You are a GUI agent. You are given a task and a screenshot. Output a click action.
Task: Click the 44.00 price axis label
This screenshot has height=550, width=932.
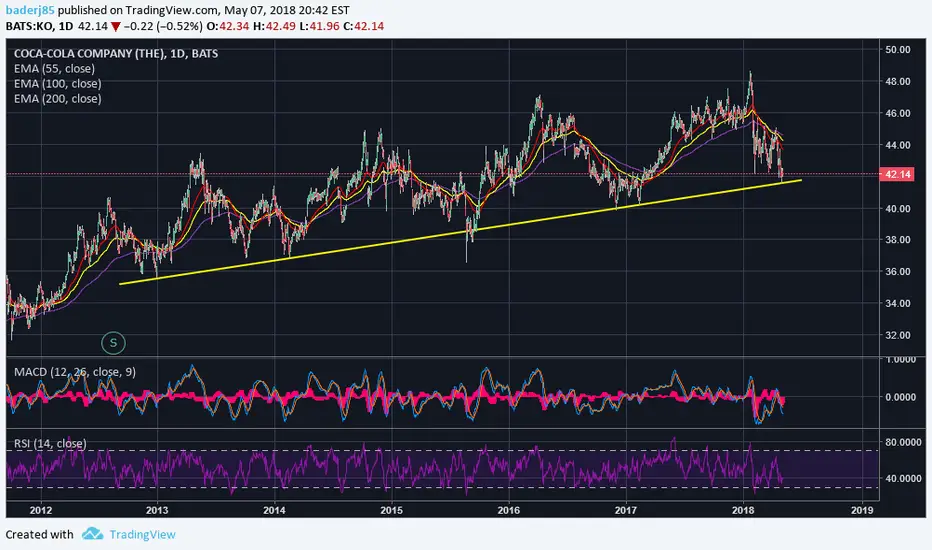pos(898,145)
